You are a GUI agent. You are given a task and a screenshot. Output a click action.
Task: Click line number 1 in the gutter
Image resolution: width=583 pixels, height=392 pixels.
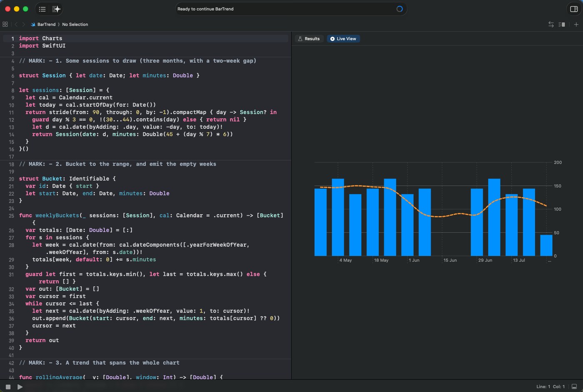[x=12, y=38]
